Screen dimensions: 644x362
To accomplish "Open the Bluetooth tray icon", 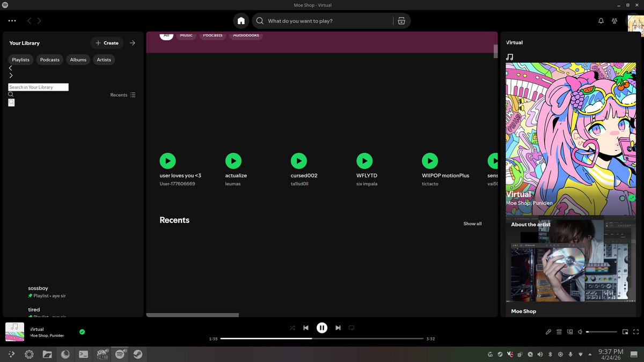I will pyautogui.click(x=549, y=354).
